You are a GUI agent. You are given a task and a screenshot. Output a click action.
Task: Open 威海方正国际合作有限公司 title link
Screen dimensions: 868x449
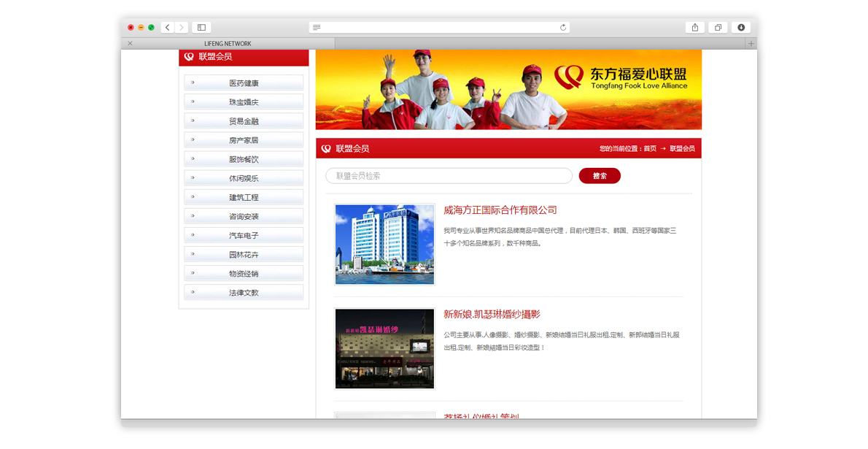click(500, 210)
